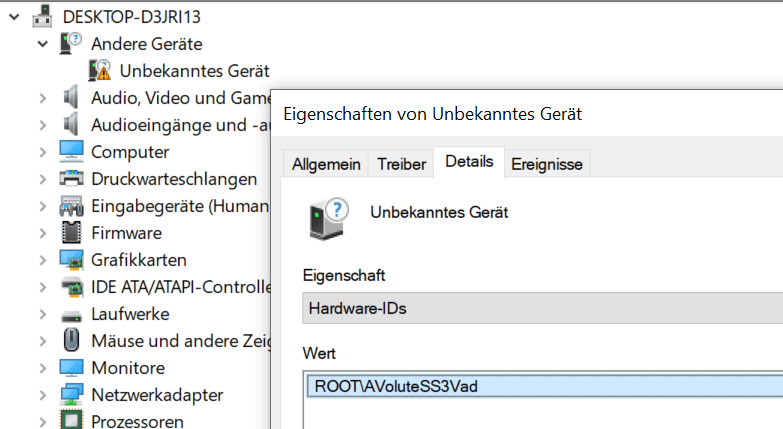Click the printer icon for Druckwarteschlangen
Image resolution: width=783 pixels, height=429 pixels.
(x=71, y=178)
